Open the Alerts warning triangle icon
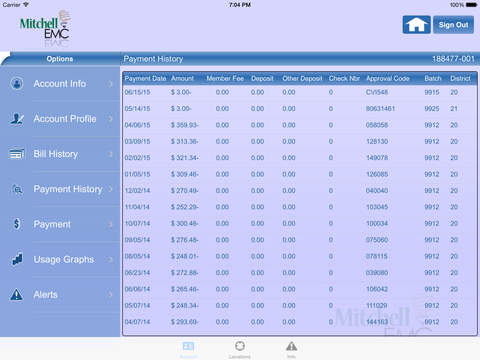 tap(17, 295)
